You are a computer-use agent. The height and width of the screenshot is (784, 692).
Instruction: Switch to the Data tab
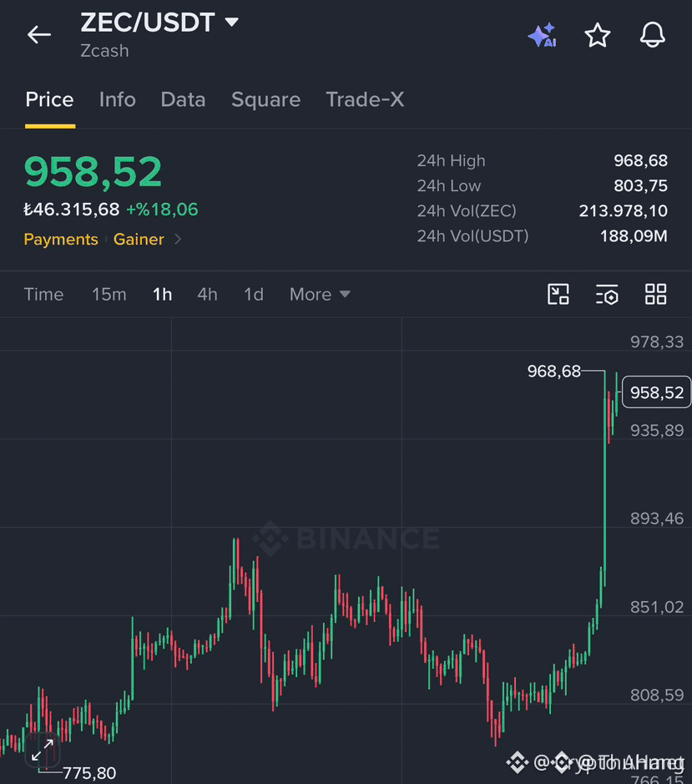(x=183, y=99)
